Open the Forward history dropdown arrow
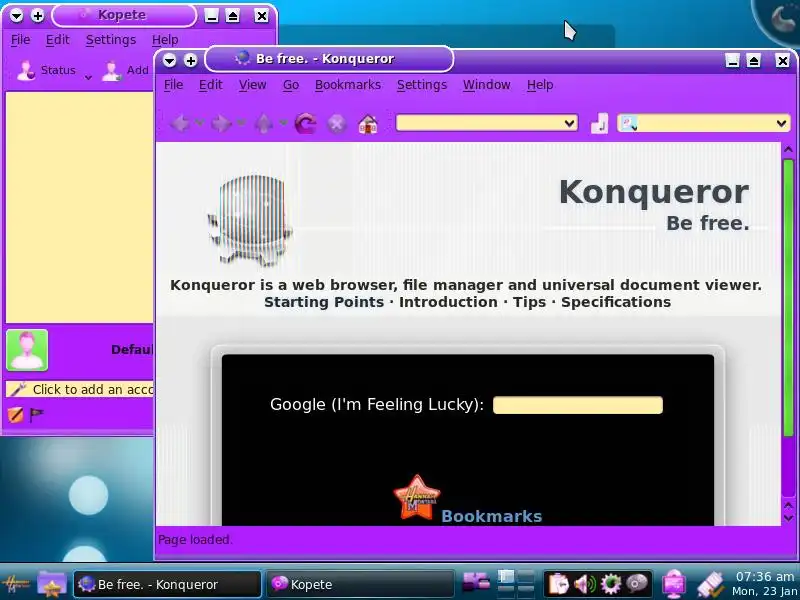The image size is (800, 600). (241, 123)
